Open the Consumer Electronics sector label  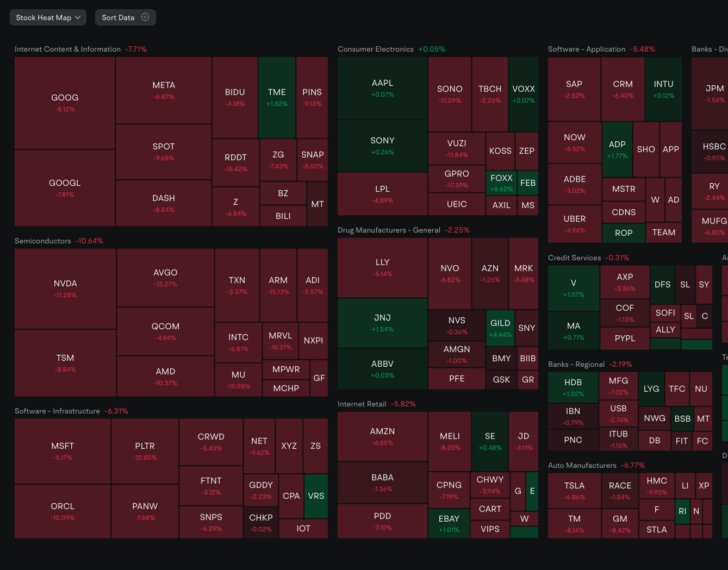pos(376,49)
